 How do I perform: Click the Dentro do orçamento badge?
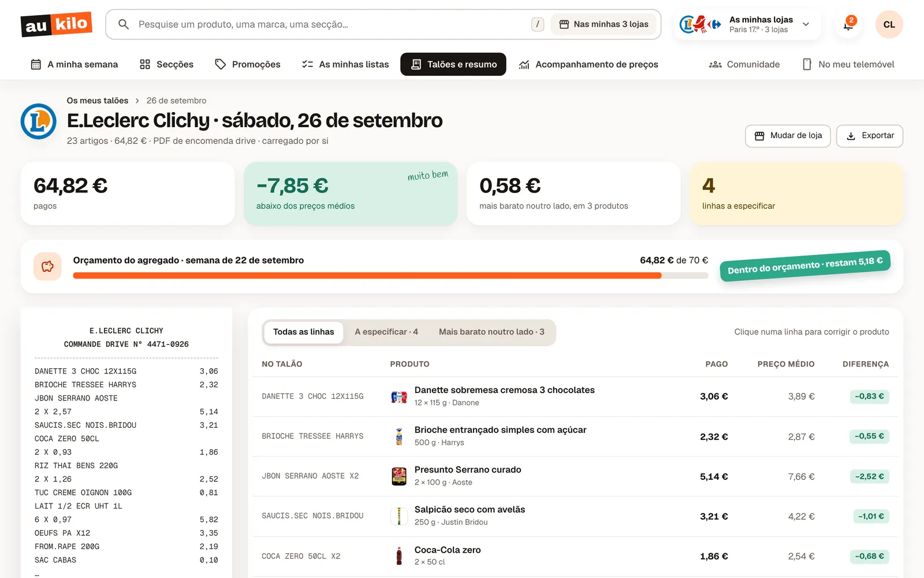point(805,266)
